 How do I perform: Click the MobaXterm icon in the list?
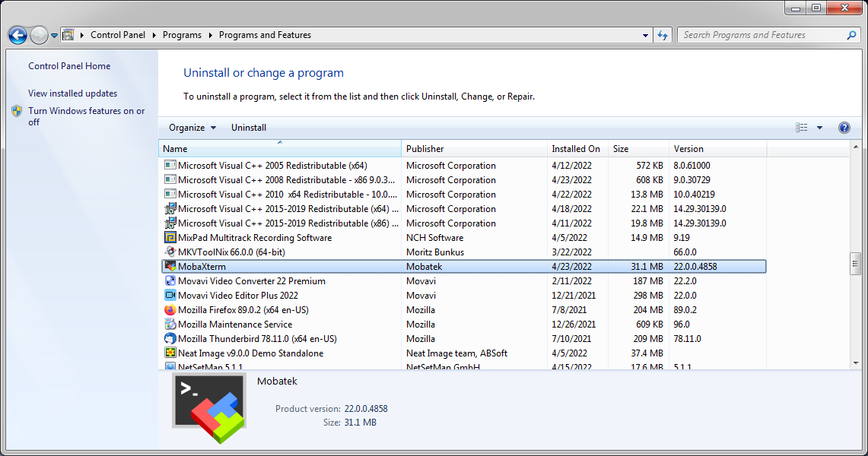pos(170,267)
